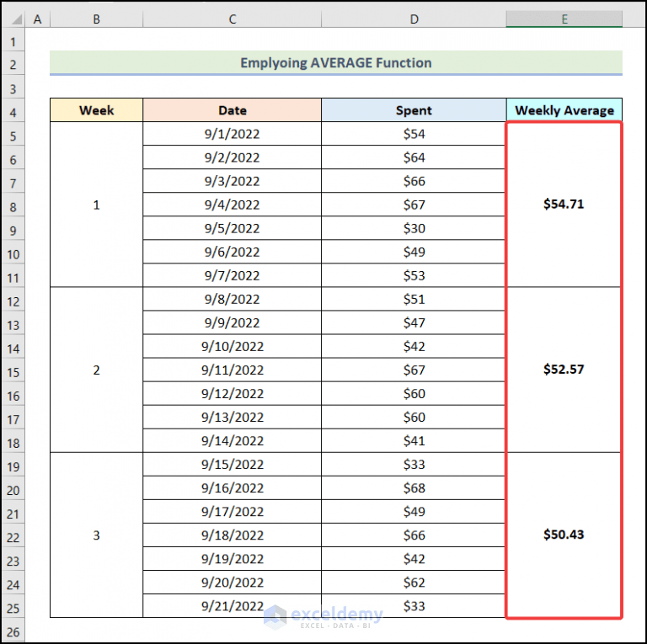Select the $51 spent cell
This screenshot has height=644, width=647.
click(x=414, y=299)
